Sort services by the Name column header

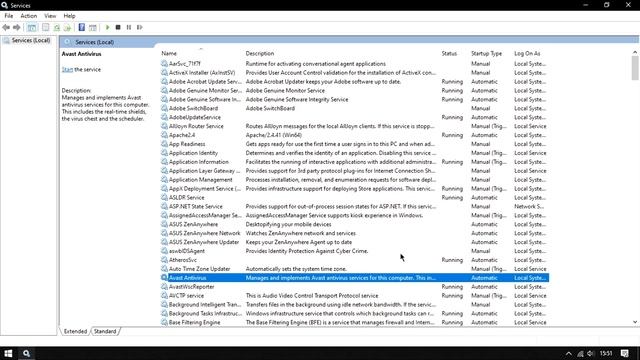pos(169,53)
